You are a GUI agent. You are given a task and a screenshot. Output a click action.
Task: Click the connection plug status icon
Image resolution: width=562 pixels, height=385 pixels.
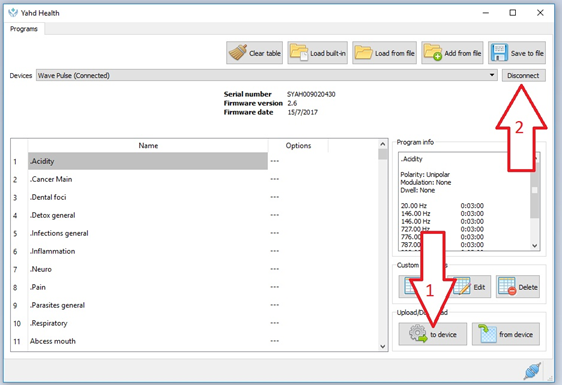point(532,371)
